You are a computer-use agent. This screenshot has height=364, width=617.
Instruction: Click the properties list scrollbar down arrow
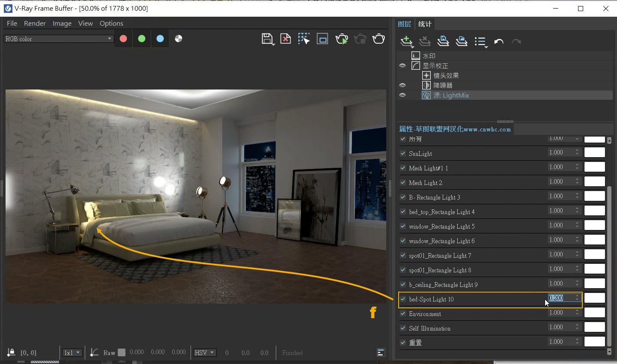point(609,352)
